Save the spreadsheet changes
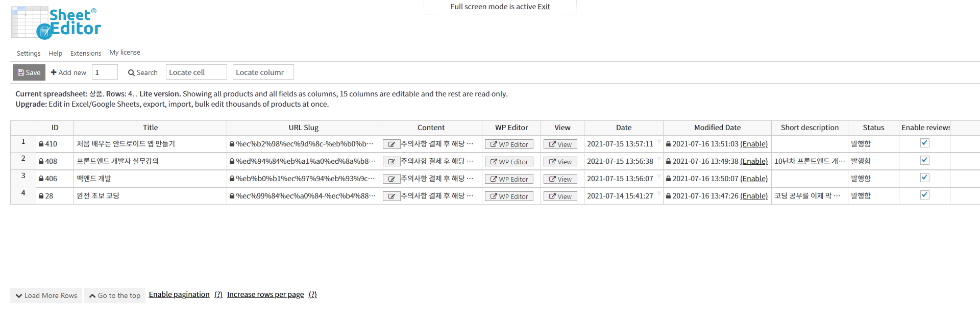980x325 pixels. point(29,72)
